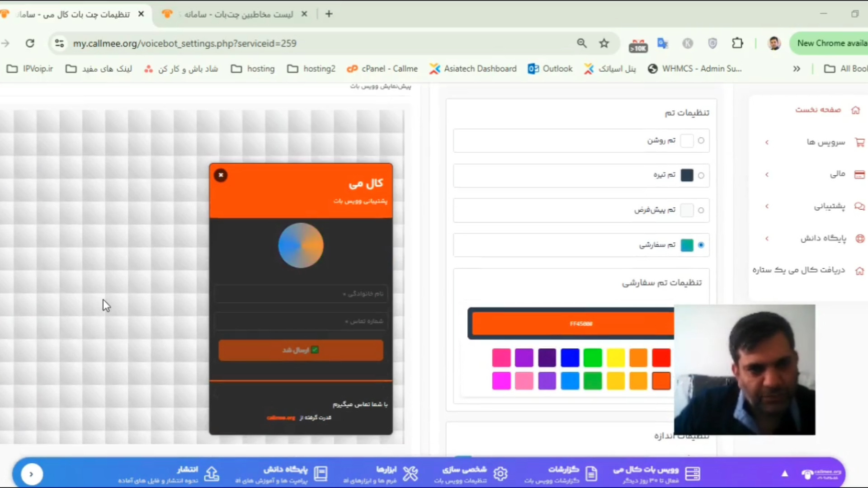Viewport: 868px width, 488px height.
Task: Expand the مالی sidebar menu
Action: (x=837, y=174)
